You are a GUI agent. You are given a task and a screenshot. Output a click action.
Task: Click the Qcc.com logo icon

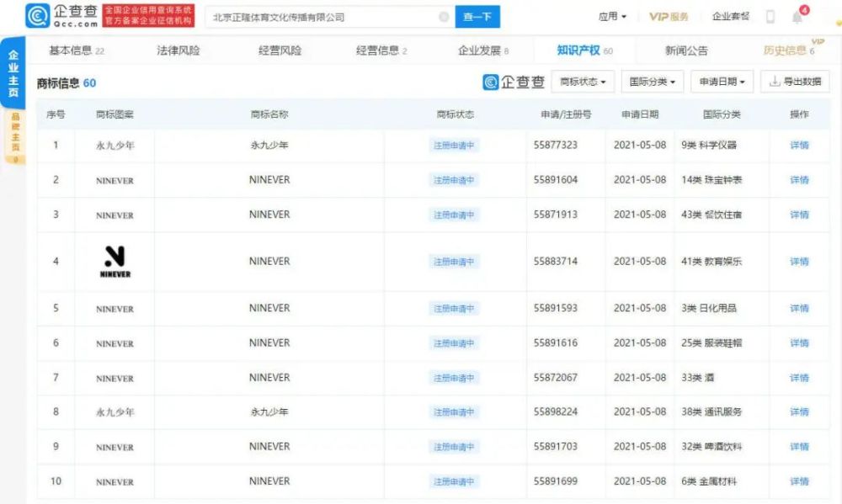37,16
